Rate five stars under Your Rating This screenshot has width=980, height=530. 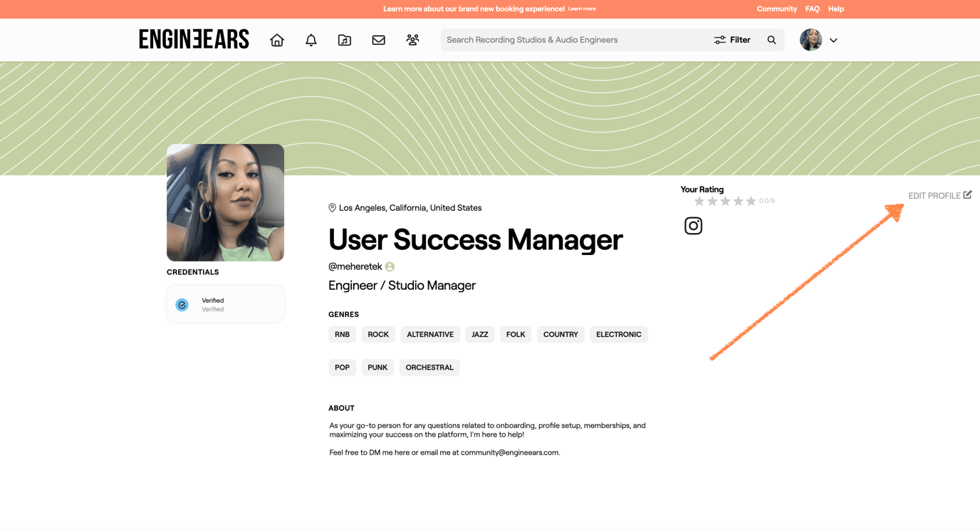tap(751, 201)
